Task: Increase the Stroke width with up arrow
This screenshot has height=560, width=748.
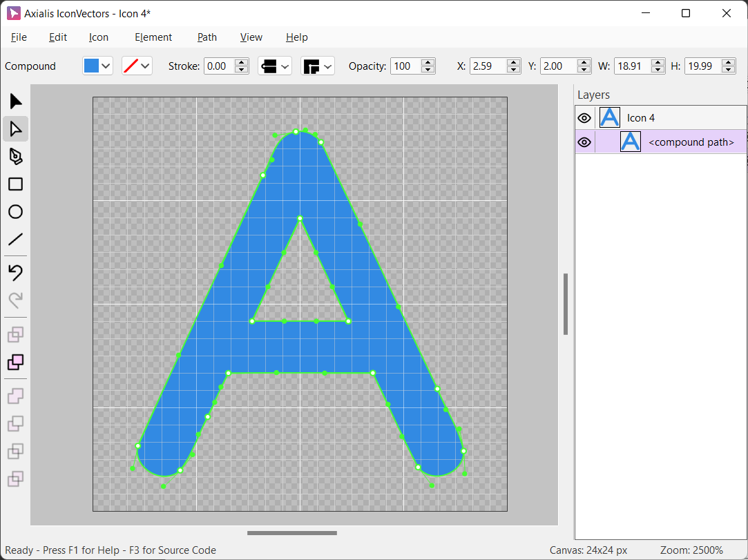Action: tap(242, 62)
